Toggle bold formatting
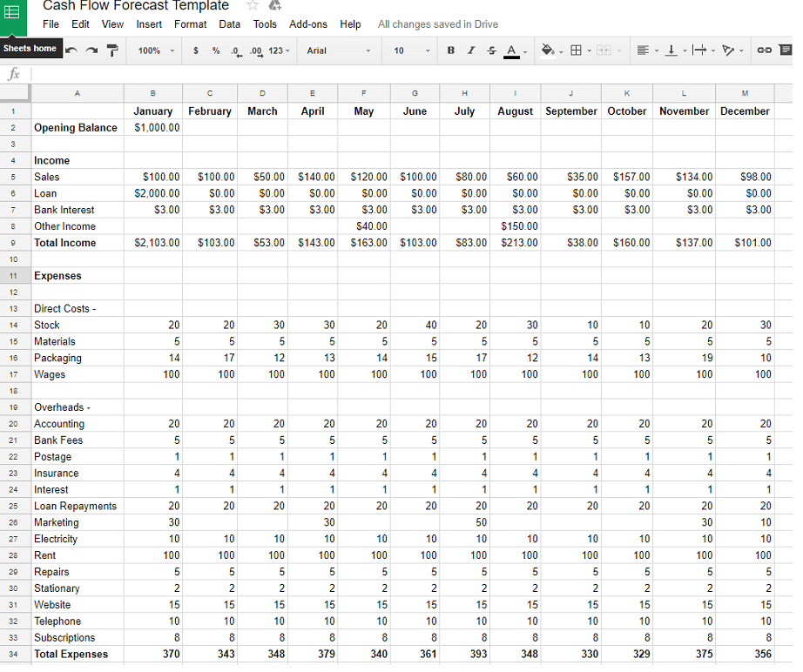 click(x=450, y=51)
